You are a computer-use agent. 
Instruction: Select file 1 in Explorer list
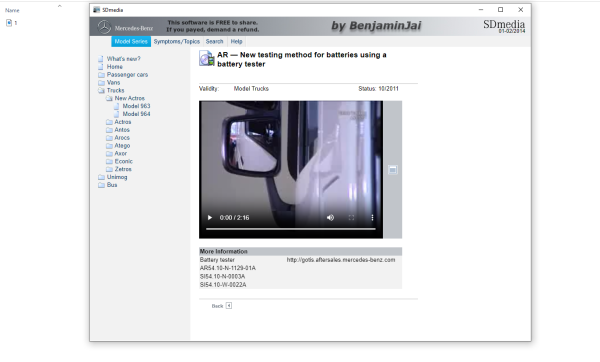[11, 23]
